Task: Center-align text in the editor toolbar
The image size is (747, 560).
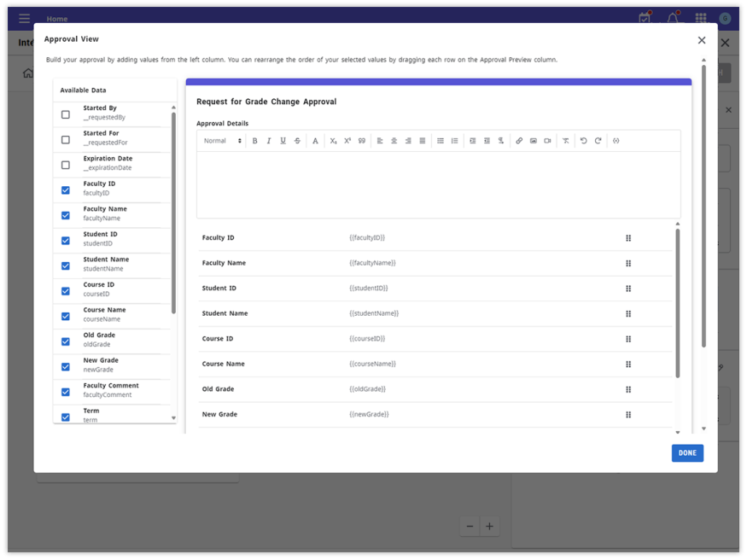Action: click(394, 141)
